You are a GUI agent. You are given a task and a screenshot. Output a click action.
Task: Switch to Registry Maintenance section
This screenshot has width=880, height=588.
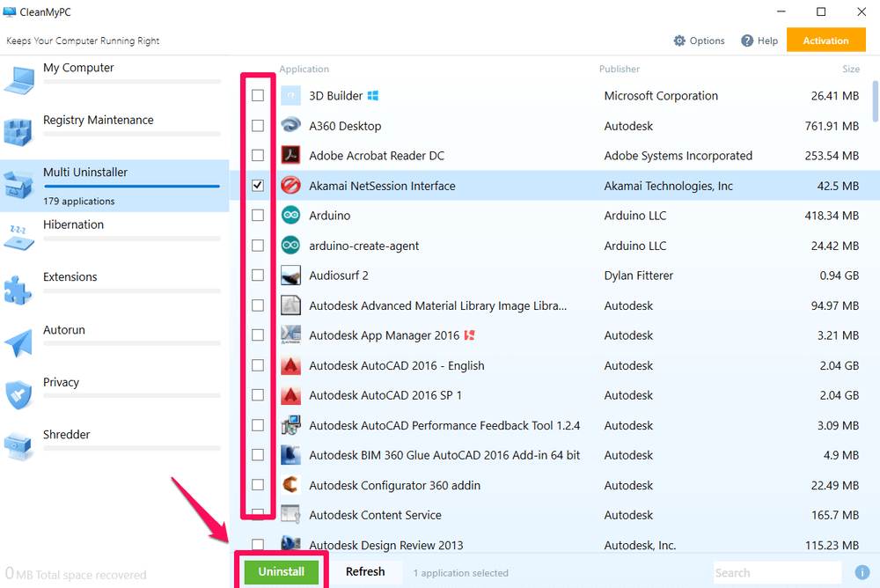pos(114,133)
